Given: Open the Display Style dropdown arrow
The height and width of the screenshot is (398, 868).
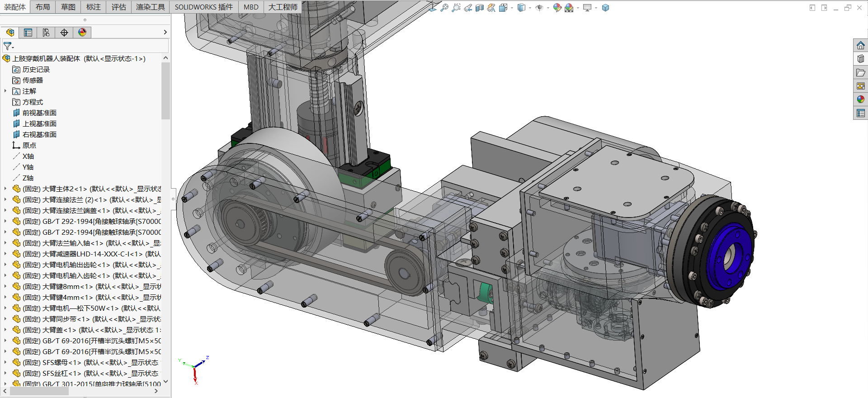Looking at the screenshot, I should point(530,8).
